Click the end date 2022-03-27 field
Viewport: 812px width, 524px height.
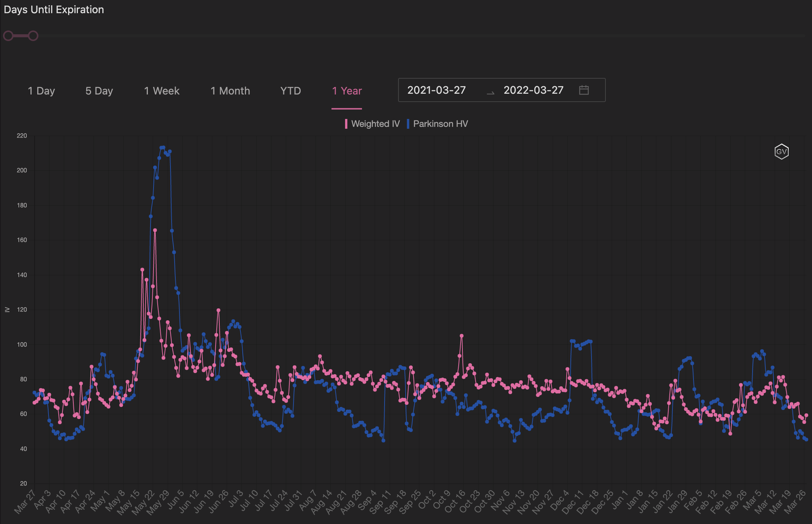(x=533, y=90)
